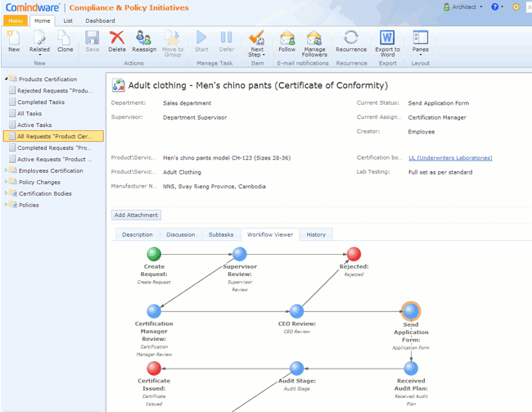The image size is (532, 412).
Task: Open the UL (Underwriters Laboratories) link
Action: (450, 157)
